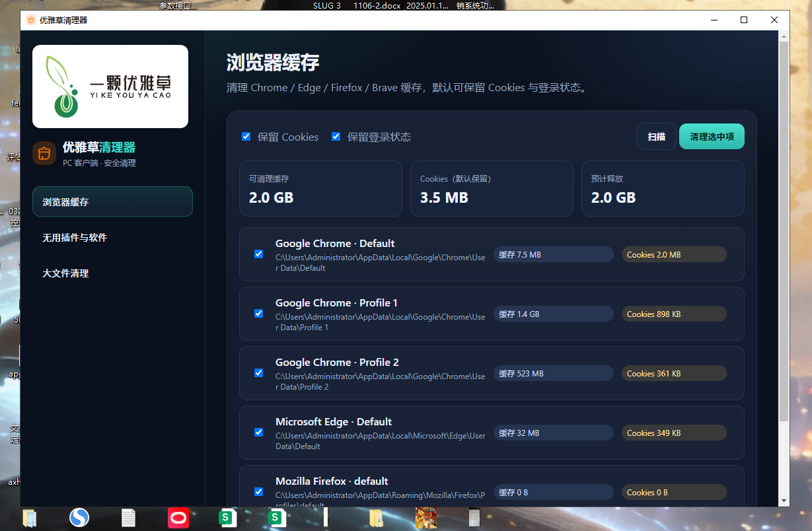The height and width of the screenshot is (531, 812).
Task: Click the Cookies 2.0 MB pill
Action: [x=674, y=254]
